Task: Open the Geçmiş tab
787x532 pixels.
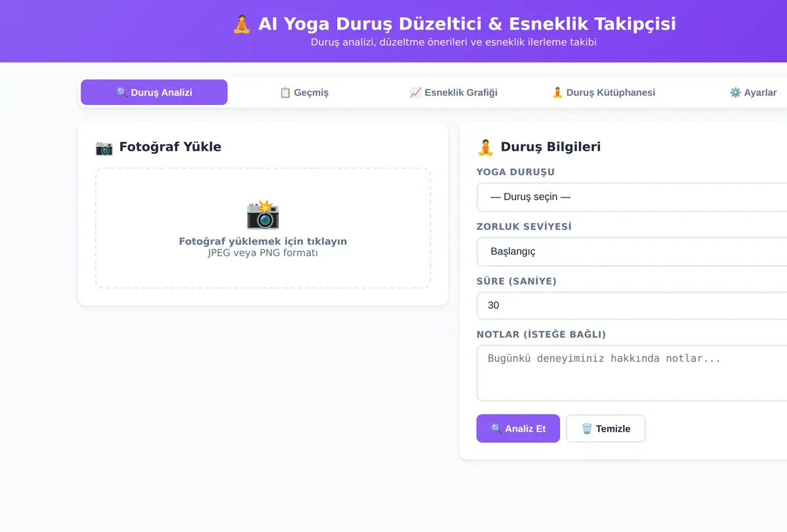Action: coord(304,92)
